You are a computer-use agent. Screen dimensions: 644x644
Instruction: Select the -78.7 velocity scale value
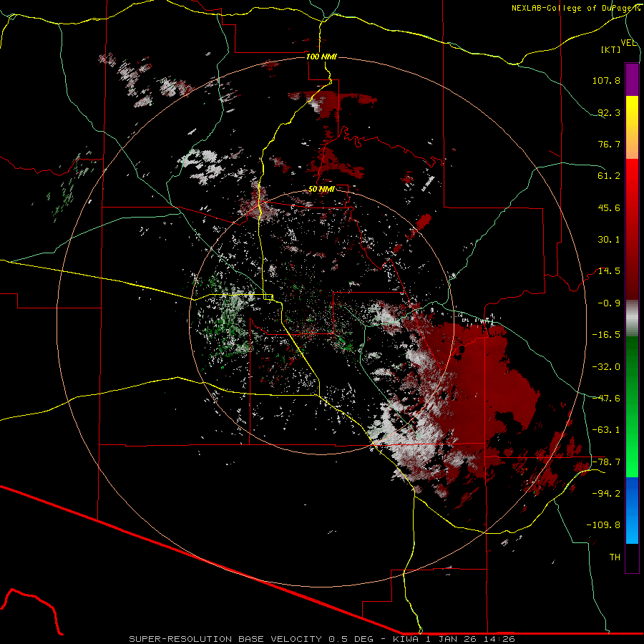606,462
